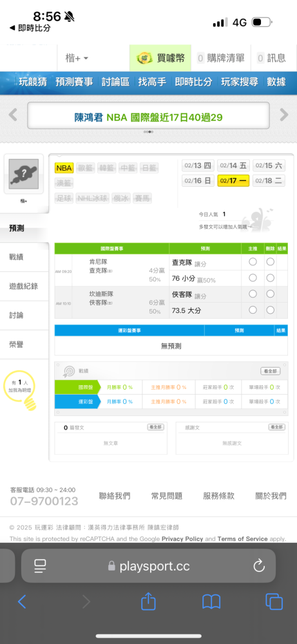Reload page with refresh icon

point(259,566)
